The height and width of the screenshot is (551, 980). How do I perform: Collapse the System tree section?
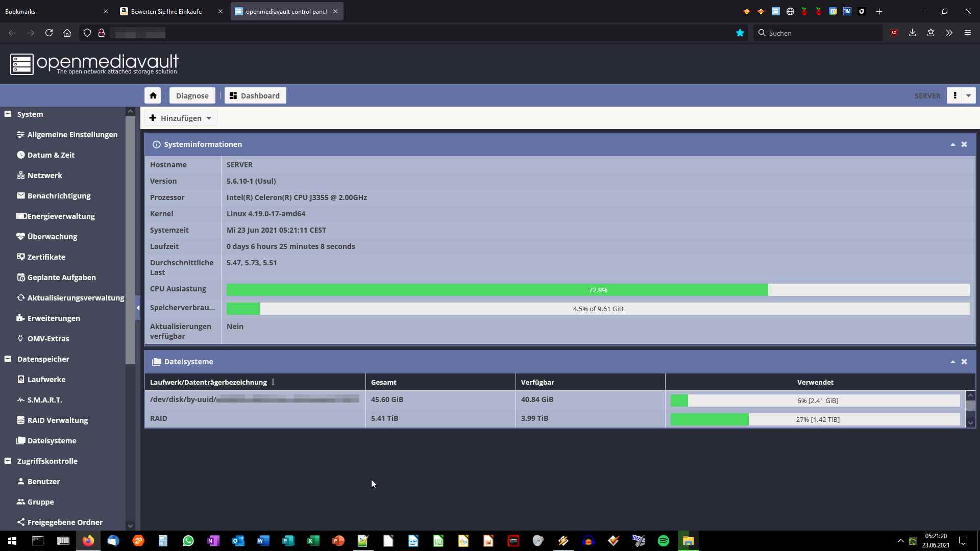coord(8,114)
